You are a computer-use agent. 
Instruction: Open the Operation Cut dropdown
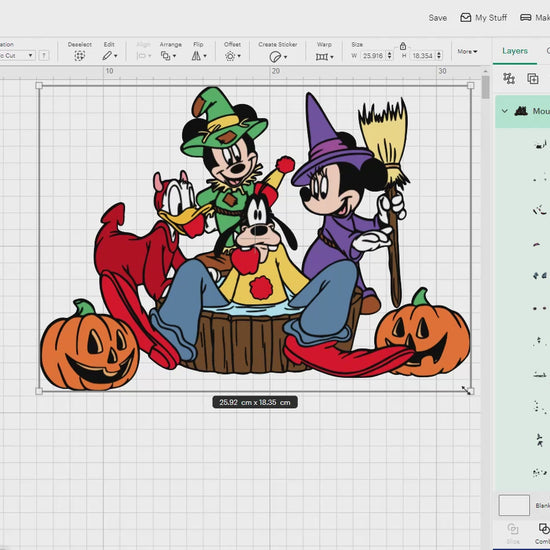pyautogui.click(x=17, y=55)
